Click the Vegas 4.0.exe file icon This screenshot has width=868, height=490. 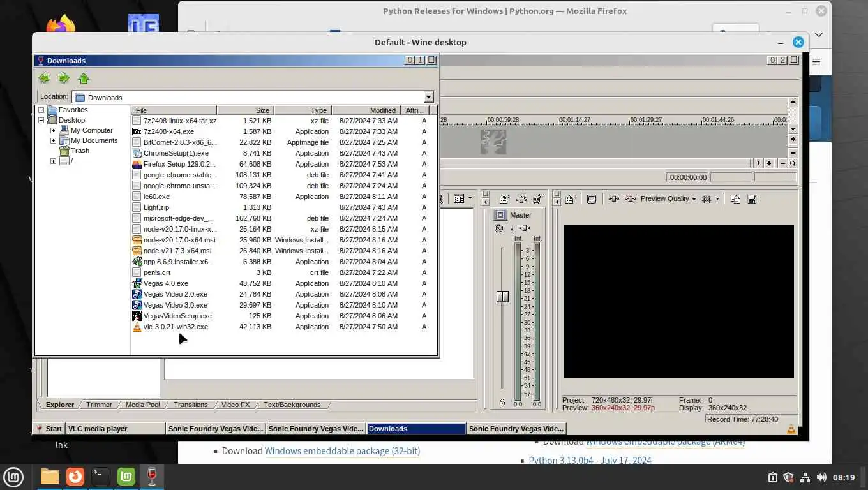(x=137, y=283)
